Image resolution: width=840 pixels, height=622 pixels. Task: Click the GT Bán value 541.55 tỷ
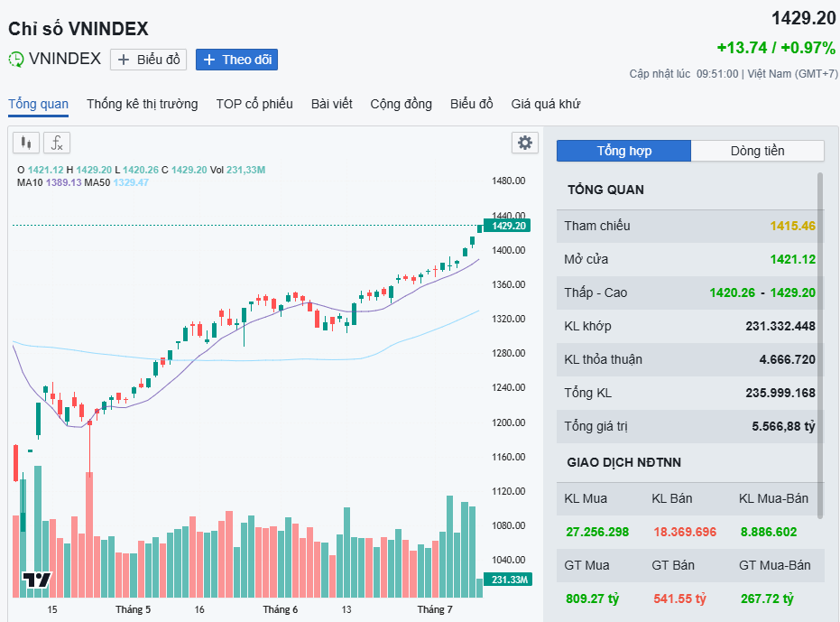coord(679,599)
